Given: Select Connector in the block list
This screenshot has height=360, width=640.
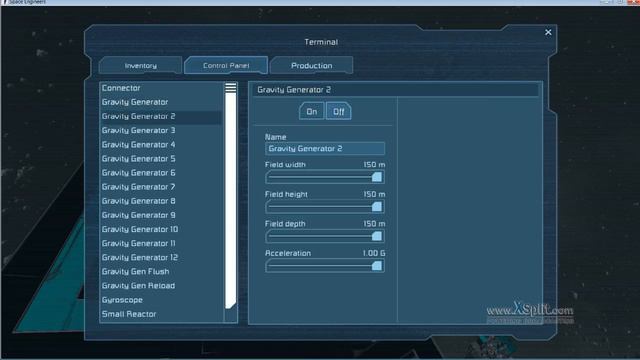Looking at the screenshot, I should (161, 88).
